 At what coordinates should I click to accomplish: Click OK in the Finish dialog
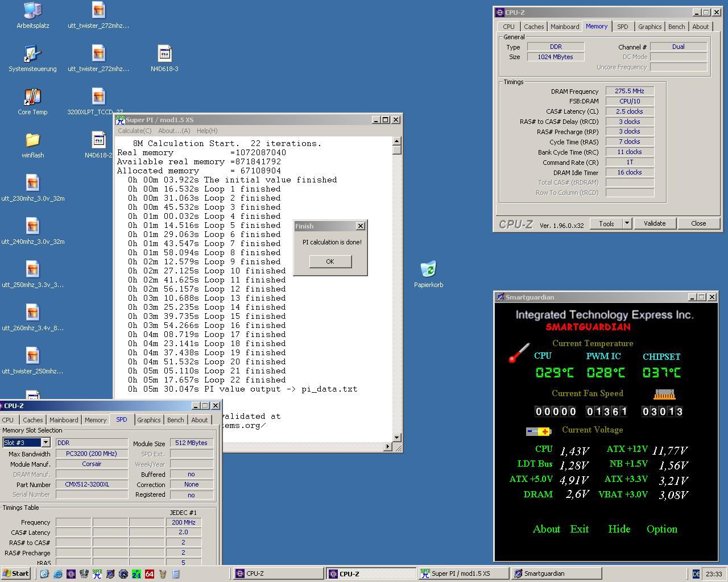pyautogui.click(x=330, y=261)
